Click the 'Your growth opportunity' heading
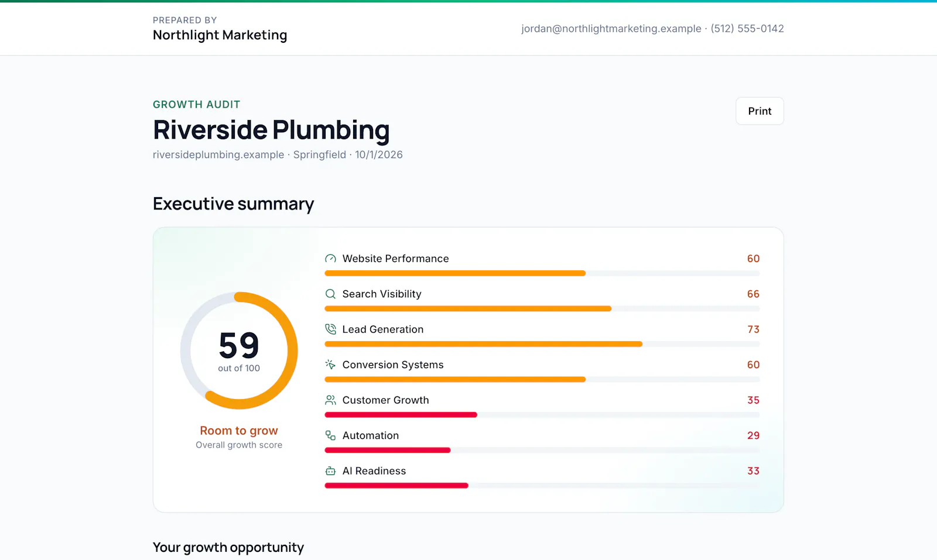Screen dimensions: 937x560 point(228,548)
